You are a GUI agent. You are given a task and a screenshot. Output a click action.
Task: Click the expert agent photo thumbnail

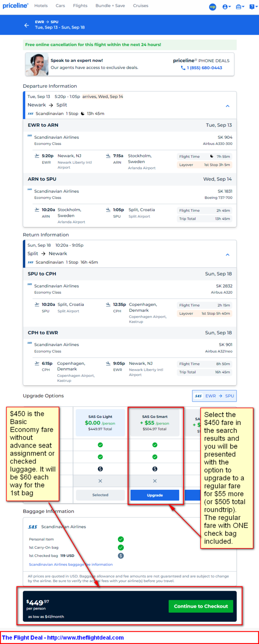(x=37, y=64)
